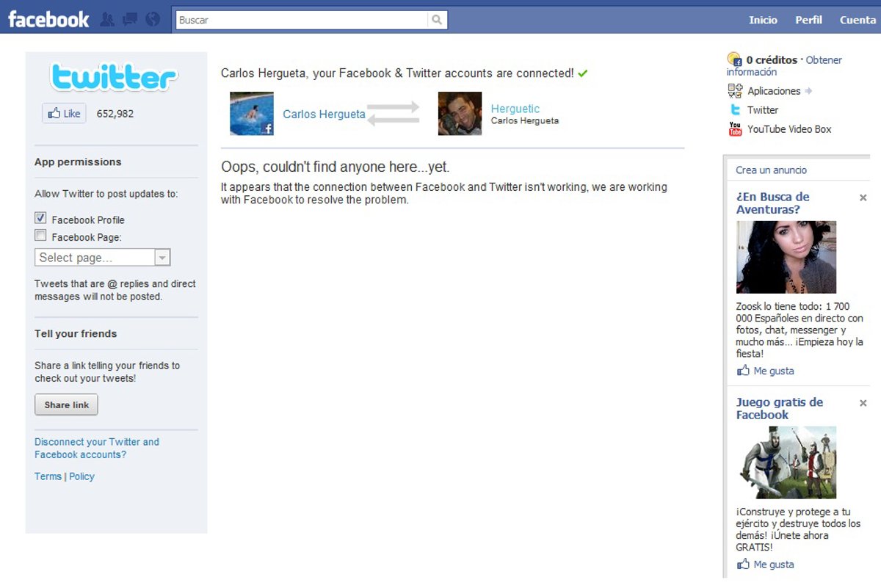Open the notifications globe icon
This screenshot has width=881, height=588.
tap(153, 20)
